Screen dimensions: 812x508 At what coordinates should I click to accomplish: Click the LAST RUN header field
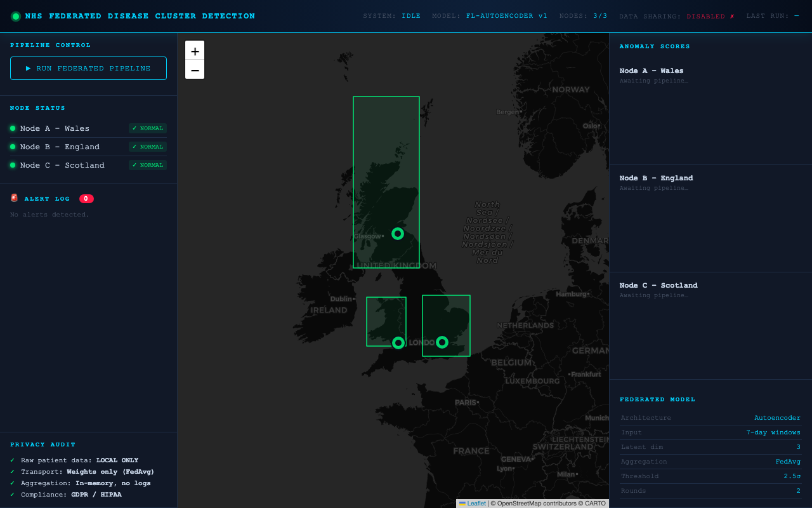(773, 16)
